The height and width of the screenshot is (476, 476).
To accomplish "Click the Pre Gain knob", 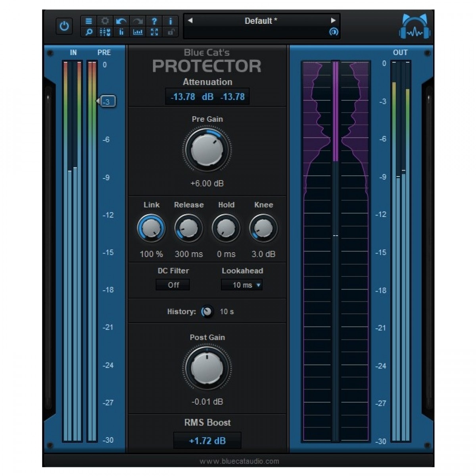I will point(207,150).
